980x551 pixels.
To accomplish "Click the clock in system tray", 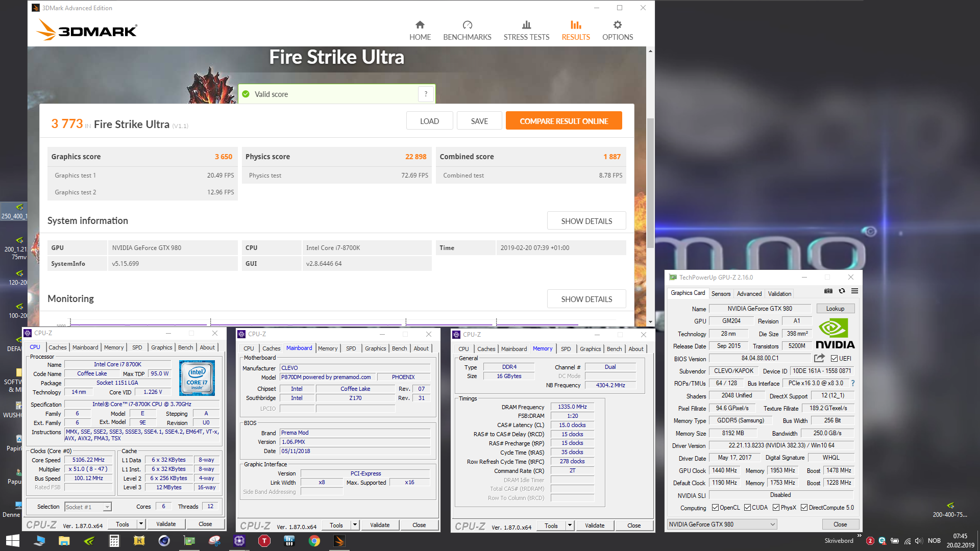I will pos(960,541).
